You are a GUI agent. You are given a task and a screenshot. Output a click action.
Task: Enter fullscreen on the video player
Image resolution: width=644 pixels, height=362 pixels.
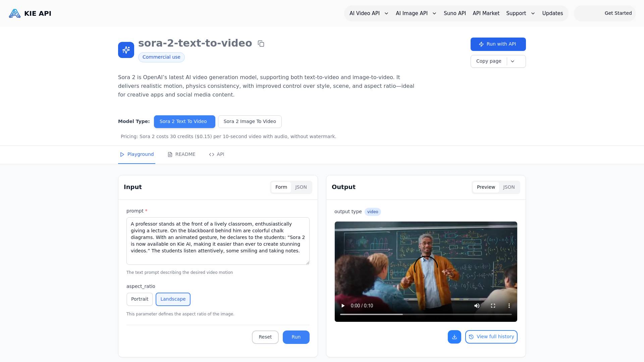click(x=493, y=306)
